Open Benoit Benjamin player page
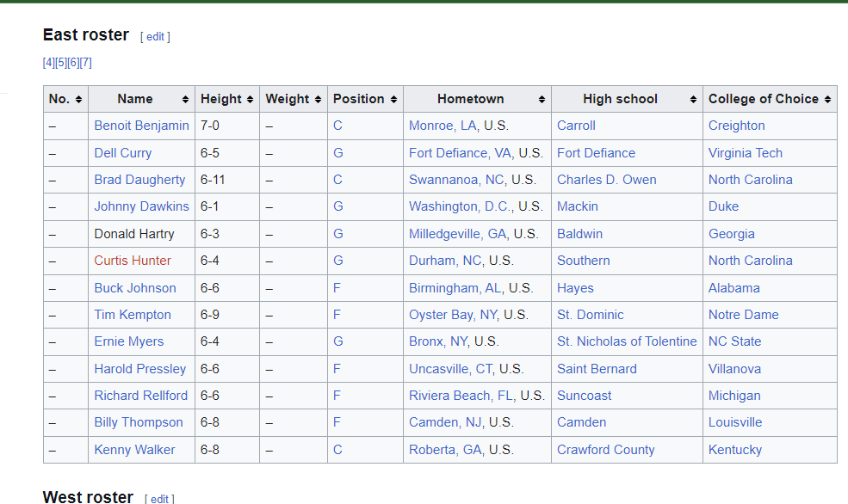The image size is (848, 504). click(142, 126)
